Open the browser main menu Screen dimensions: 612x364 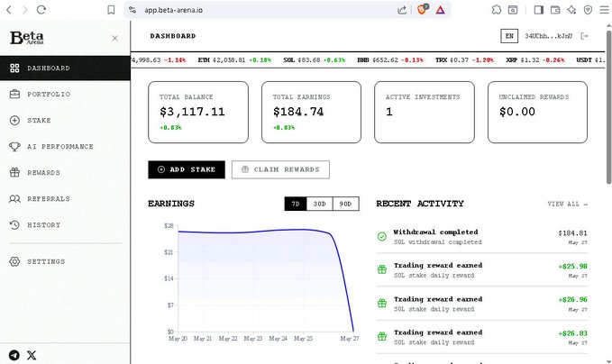(x=604, y=10)
